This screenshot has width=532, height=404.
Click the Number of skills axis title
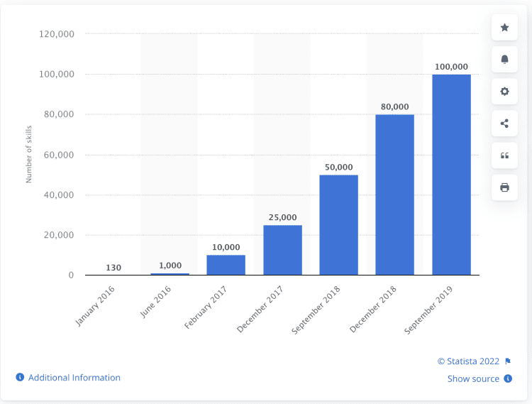pos(29,155)
